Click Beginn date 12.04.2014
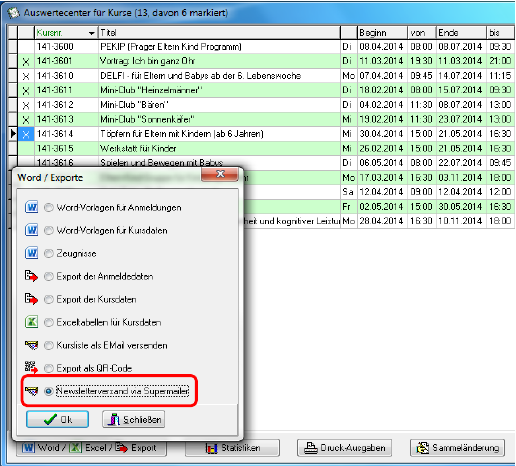 point(381,192)
